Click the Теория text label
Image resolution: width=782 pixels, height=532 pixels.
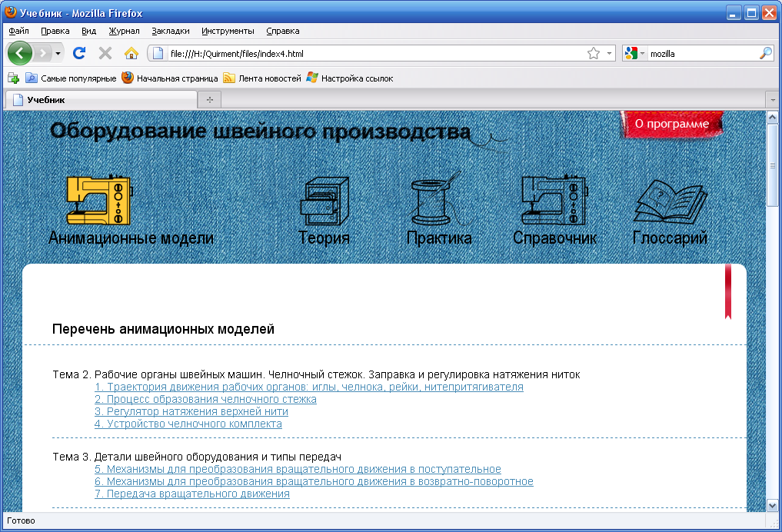pos(324,238)
